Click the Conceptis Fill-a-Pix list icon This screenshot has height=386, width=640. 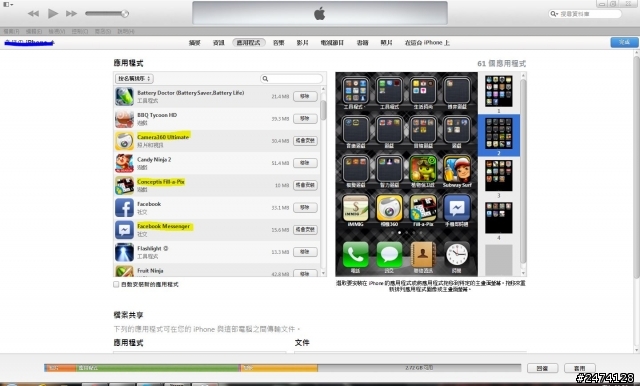[x=124, y=186]
